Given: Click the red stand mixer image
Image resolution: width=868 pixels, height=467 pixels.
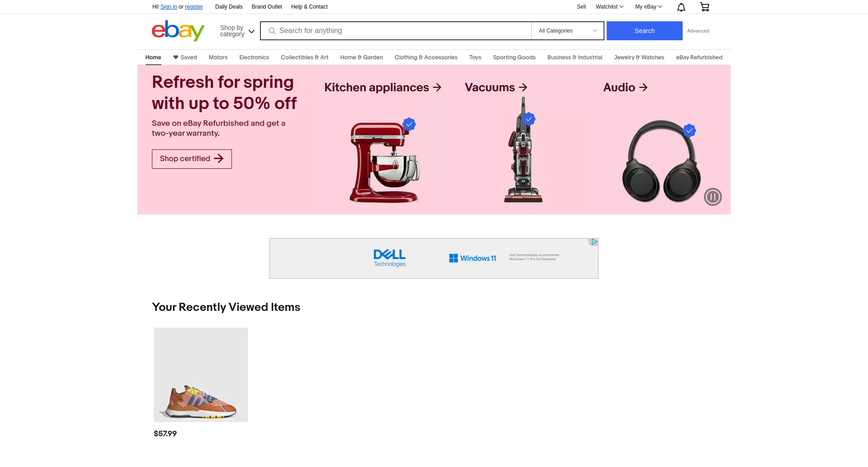Looking at the screenshot, I should pos(384,162).
